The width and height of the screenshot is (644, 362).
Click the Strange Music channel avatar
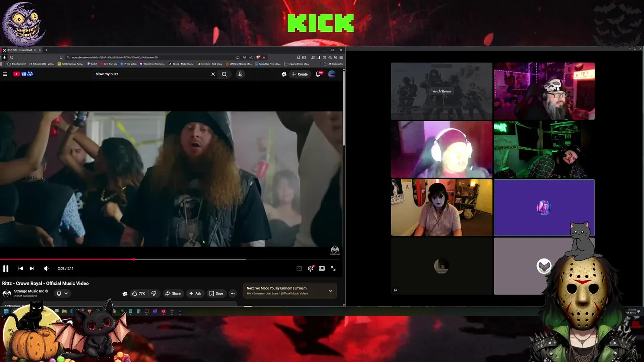[x=7, y=293]
